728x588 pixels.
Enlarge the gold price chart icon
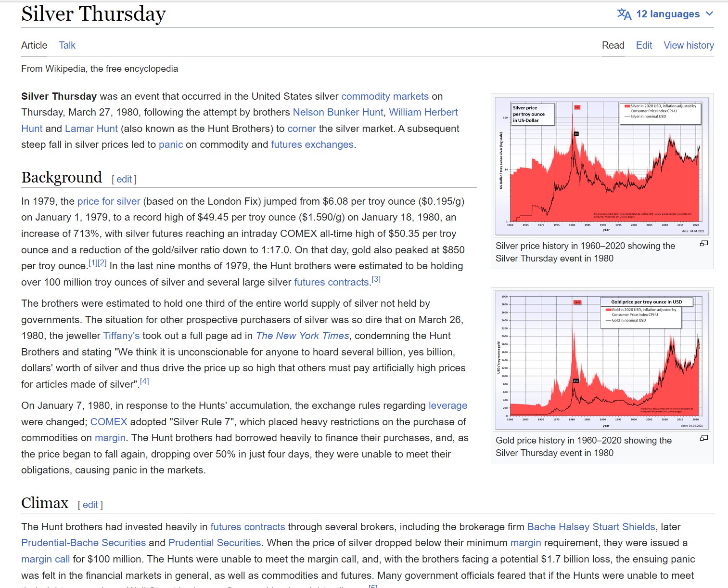click(x=703, y=438)
